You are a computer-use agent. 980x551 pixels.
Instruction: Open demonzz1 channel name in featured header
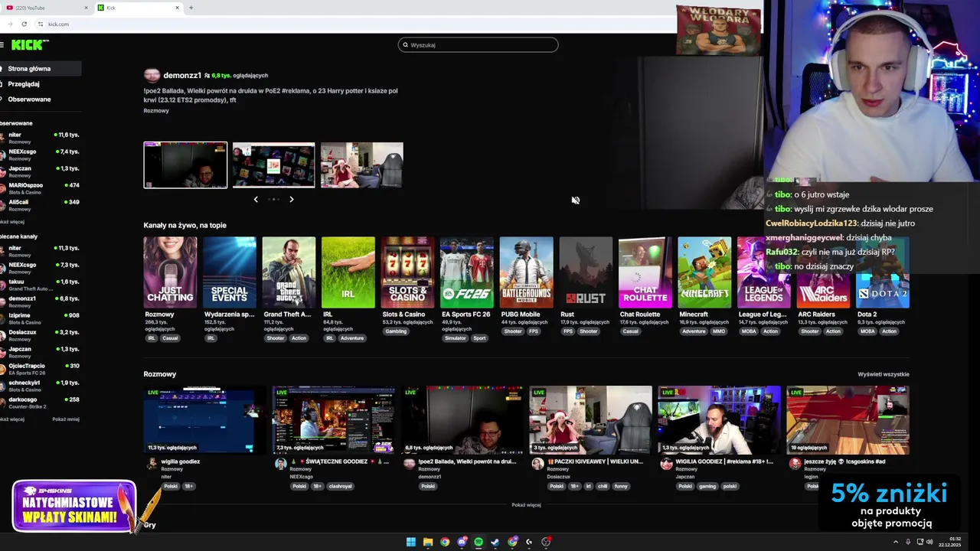pyautogui.click(x=182, y=76)
